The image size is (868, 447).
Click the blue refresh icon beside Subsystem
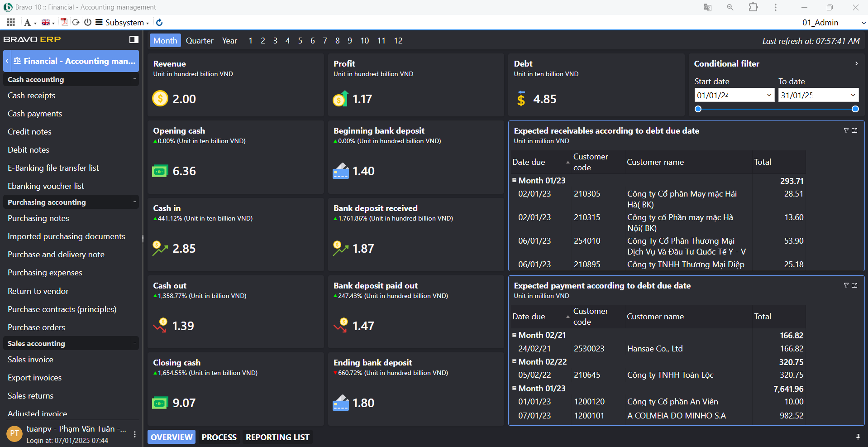159,22
